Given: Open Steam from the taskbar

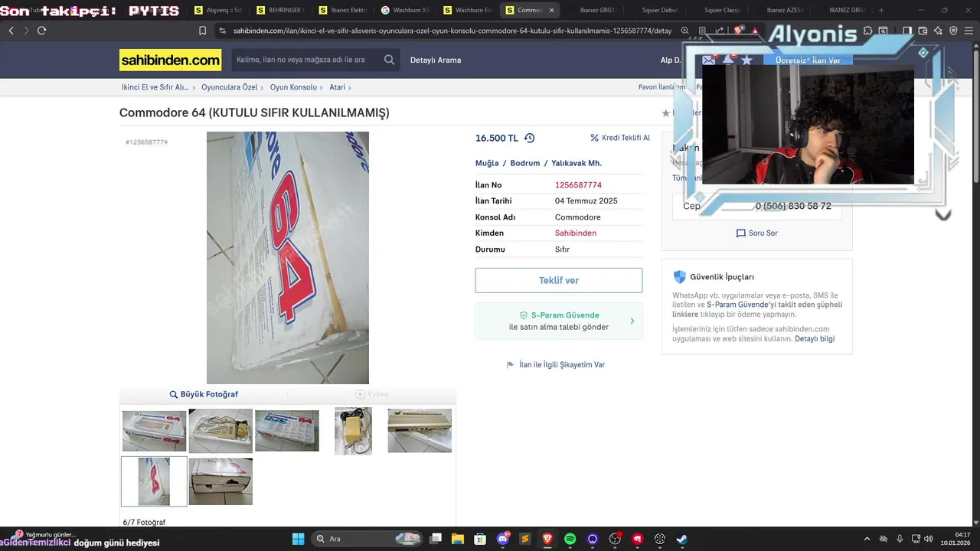Looking at the screenshot, I should tap(681, 539).
